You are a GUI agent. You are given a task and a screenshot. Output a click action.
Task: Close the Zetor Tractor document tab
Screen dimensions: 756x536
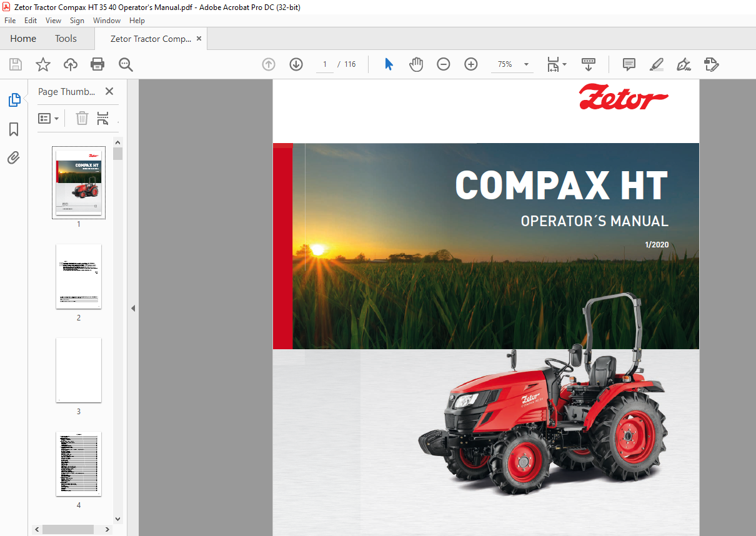[x=199, y=39]
